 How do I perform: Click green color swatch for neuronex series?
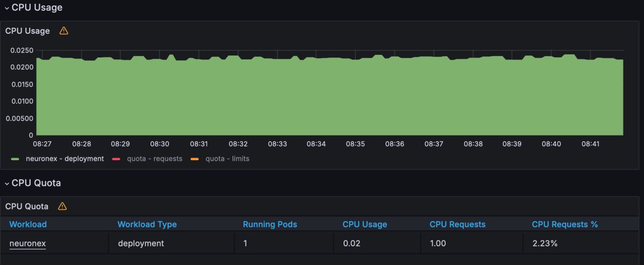tap(15, 159)
